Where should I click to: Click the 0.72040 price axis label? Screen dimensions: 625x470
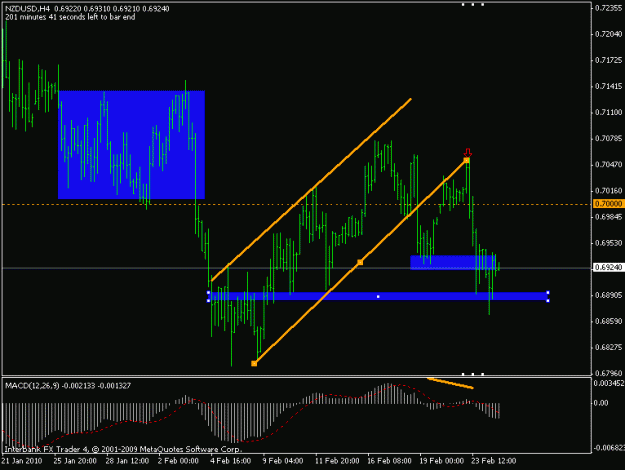[609, 34]
